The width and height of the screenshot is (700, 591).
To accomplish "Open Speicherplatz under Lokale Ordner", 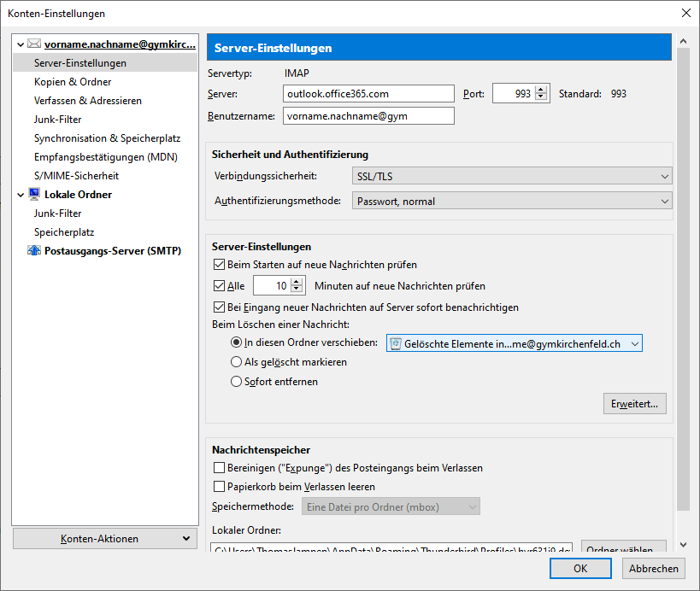I will point(64,232).
